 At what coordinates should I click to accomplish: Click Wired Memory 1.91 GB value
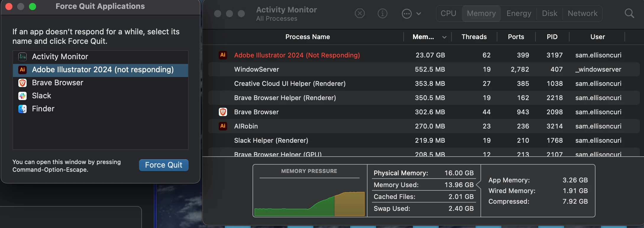[575, 191]
